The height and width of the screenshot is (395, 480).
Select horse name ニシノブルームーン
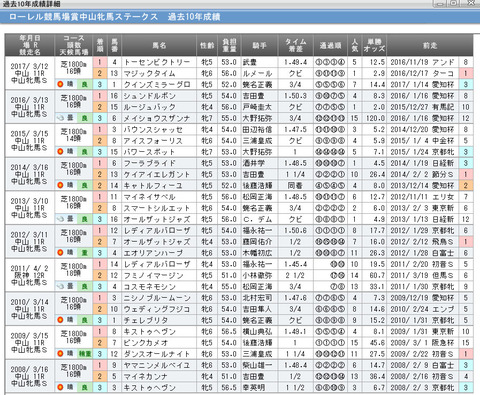157,298
